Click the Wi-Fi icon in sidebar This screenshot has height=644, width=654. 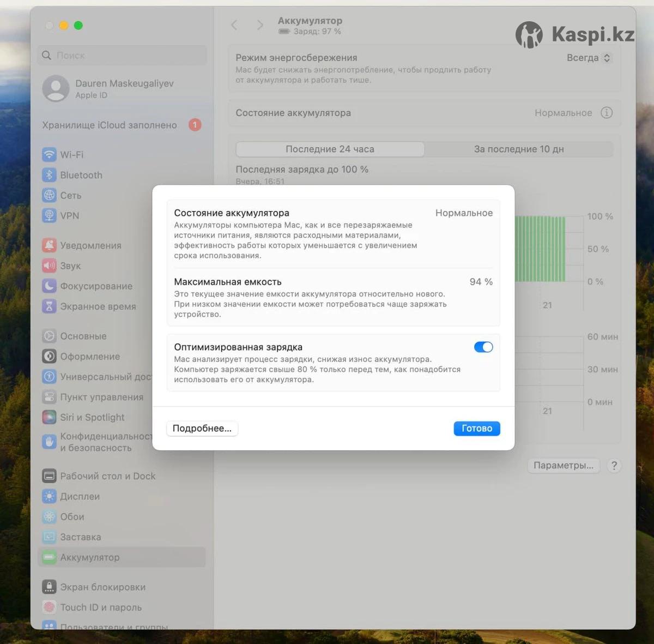(49, 154)
